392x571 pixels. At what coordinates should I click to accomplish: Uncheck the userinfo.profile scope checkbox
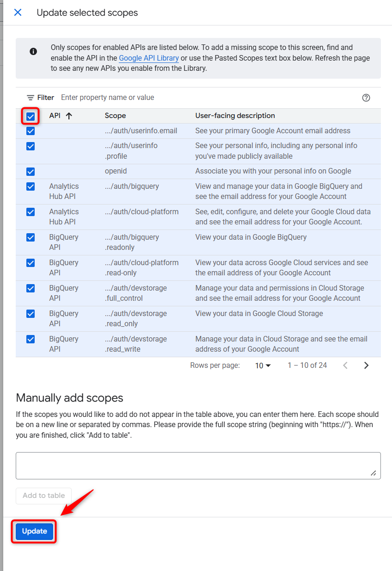click(30, 146)
